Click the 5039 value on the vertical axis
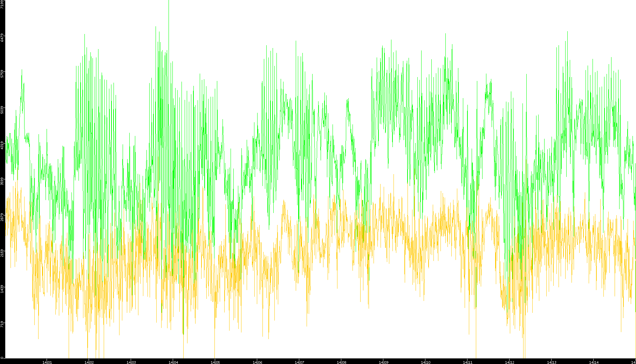Screen dimensions: 636x364 tap(2, 110)
